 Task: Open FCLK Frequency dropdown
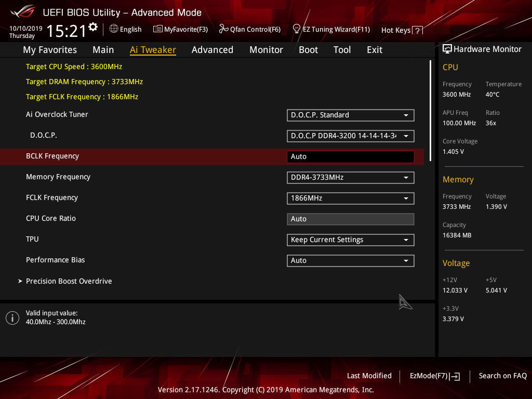(x=351, y=198)
